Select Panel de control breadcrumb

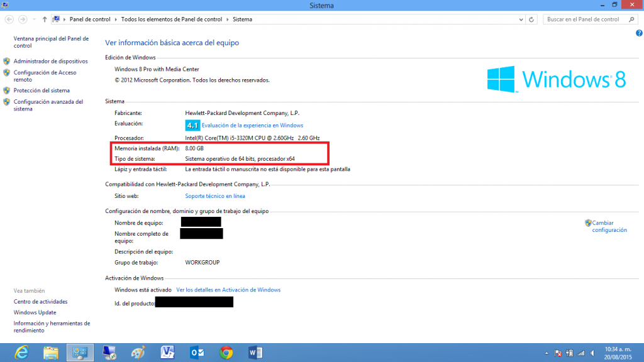click(90, 19)
